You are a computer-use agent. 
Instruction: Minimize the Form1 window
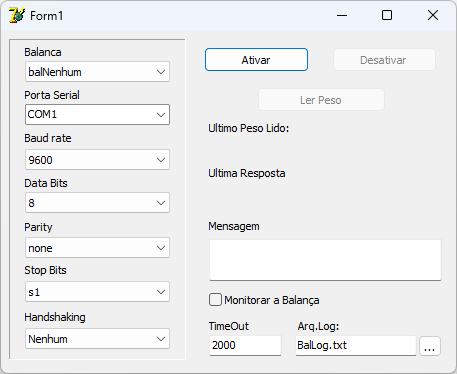point(342,15)
